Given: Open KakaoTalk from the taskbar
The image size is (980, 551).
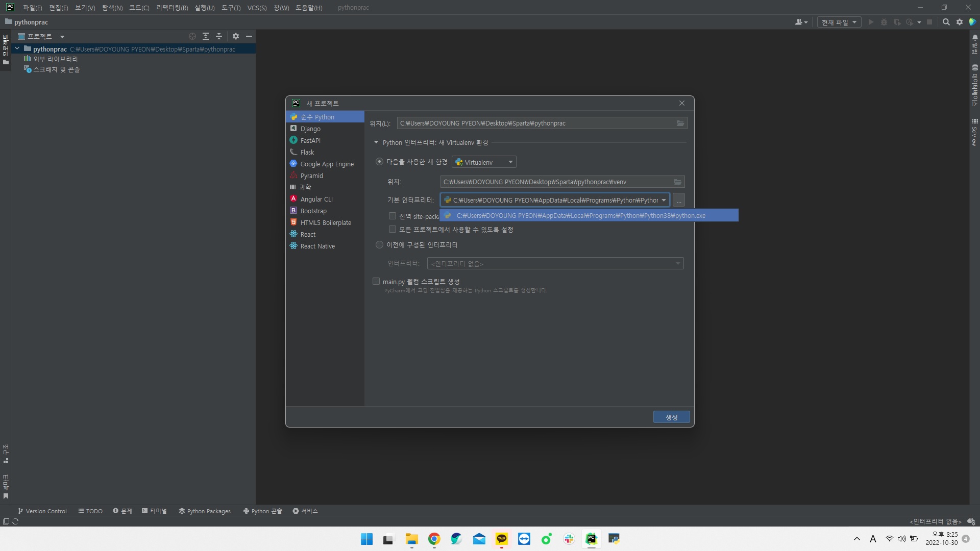Looking at the screenshot, I should pyautogui.click(x=502, y=539).
